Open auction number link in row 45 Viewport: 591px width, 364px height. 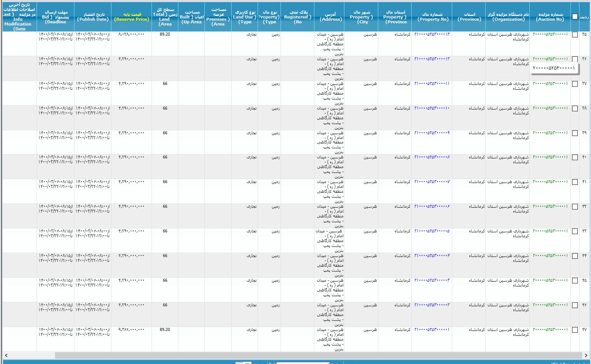[x=550, y=280]
